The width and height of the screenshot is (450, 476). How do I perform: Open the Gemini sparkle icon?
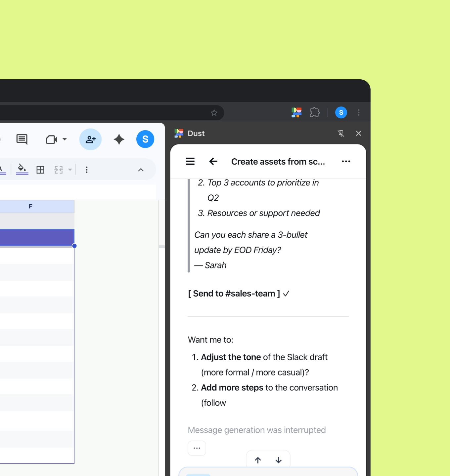click(119, 139)
